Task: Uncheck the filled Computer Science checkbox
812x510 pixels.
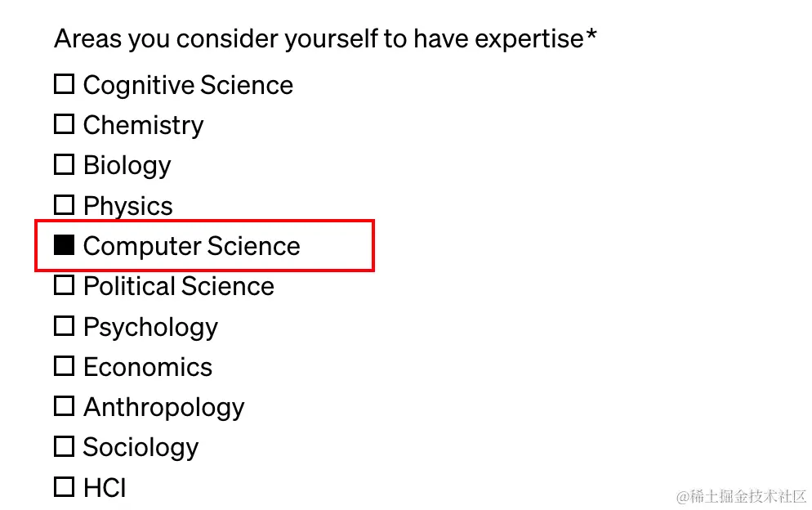Action: [65, 245]
